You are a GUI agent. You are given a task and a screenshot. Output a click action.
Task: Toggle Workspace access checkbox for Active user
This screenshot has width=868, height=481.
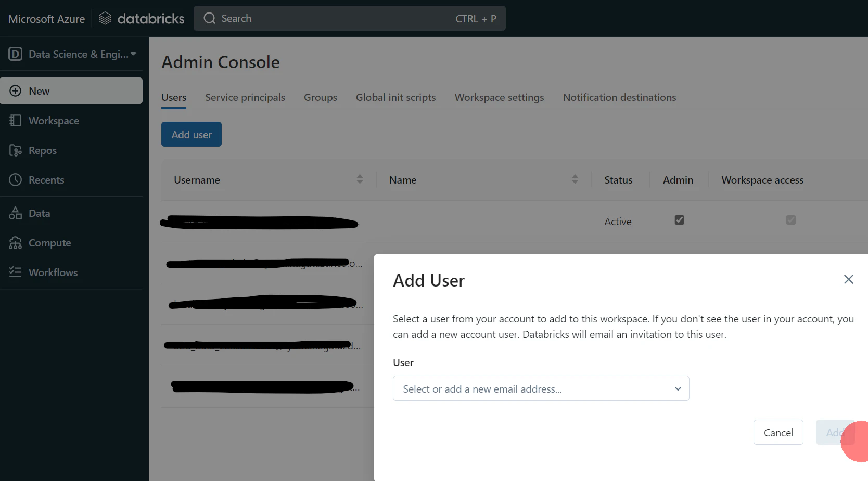(791, 220)
